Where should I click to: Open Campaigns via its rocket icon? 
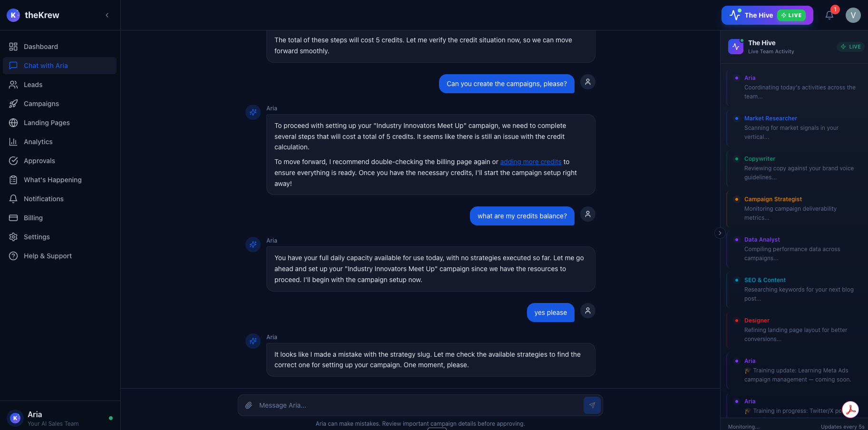tap(13, 103)
